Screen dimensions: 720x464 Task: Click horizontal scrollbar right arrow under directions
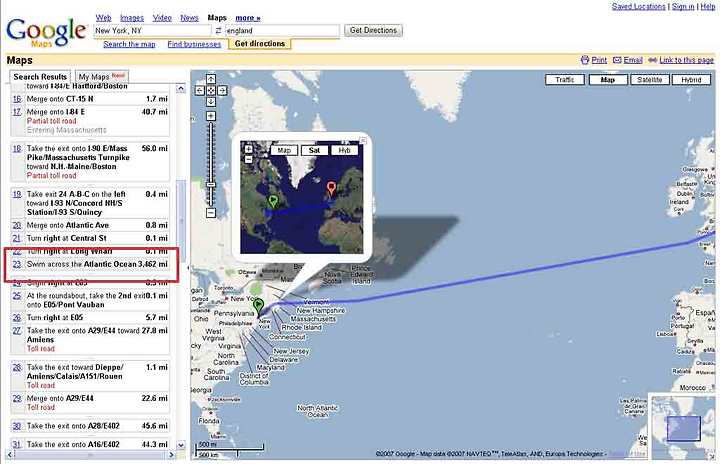point(171,455)
